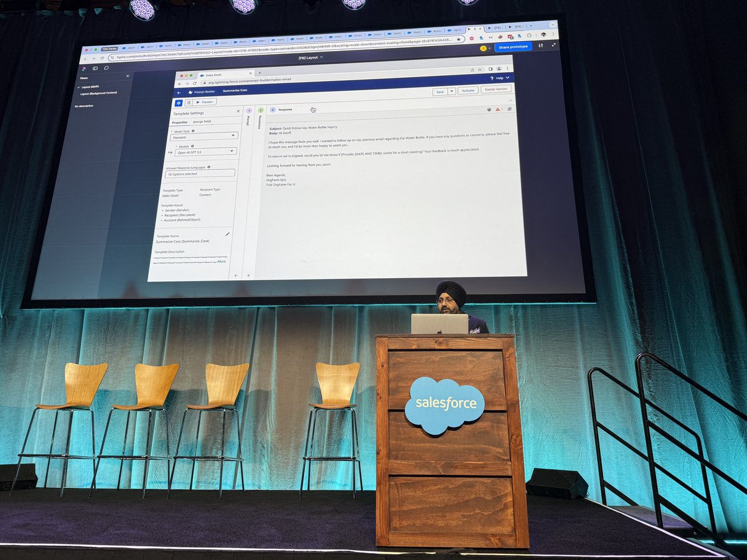Screen dimensions: 747x560
Task: Open the Model Type Standard dropdown
Action: tap(205, 136)
